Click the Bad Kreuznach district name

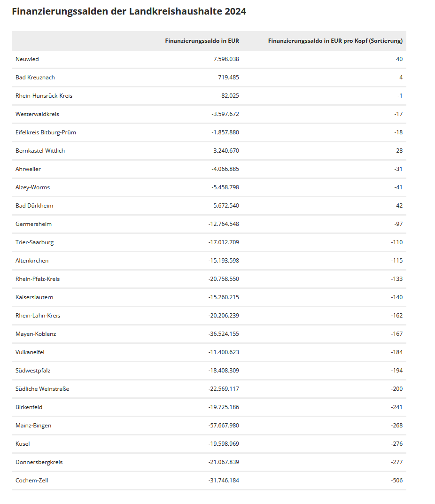click(35, 78)
